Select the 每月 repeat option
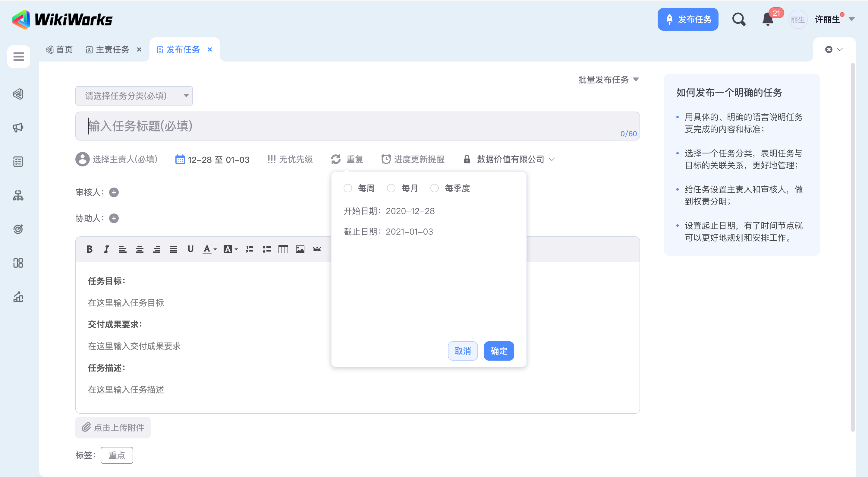This screenshot has width=868, height=477. point(391,188)
